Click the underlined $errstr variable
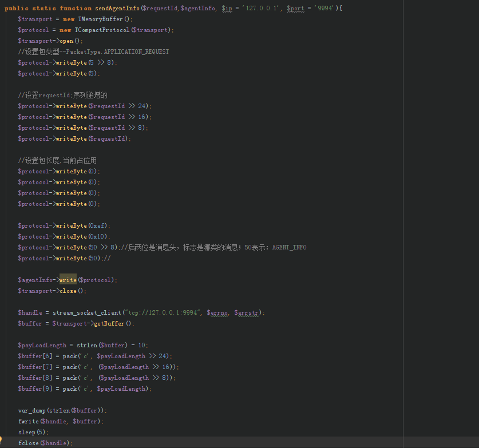The height and width of the screenshot is (448, 479). click(x=248, y=312)
